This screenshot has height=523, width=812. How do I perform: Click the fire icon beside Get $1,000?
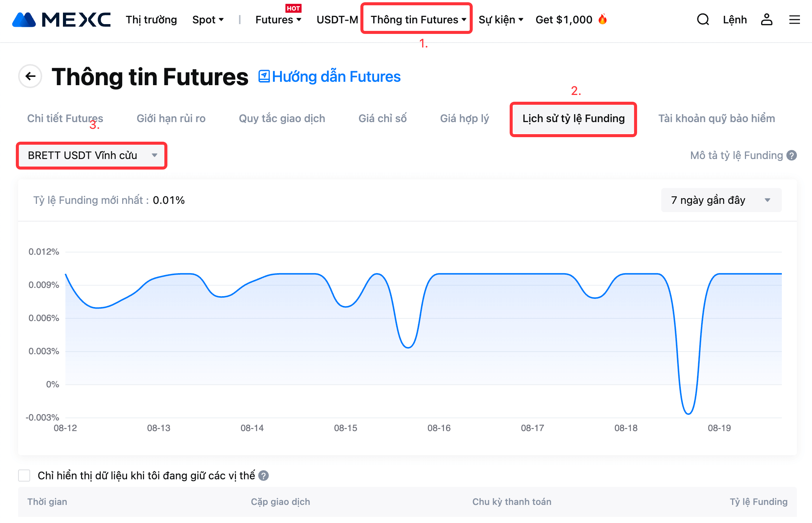tap(603, 19)
